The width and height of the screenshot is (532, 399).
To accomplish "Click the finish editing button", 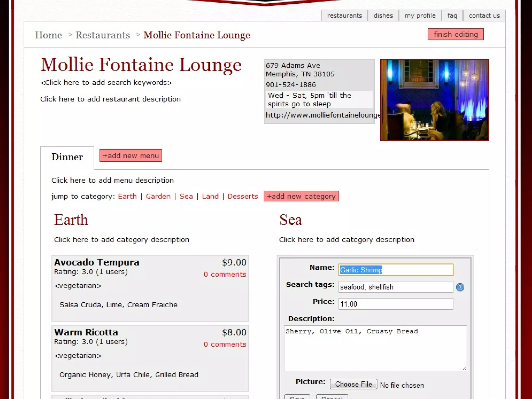I will click(456, 34).
